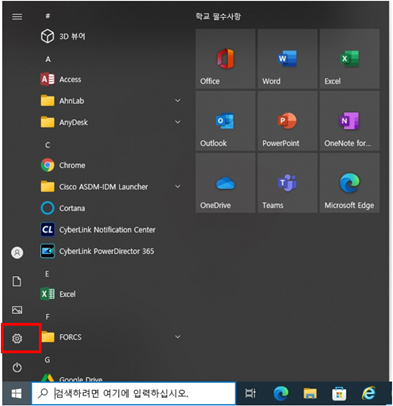Screen dimensions: 393x406
Task: Expand the FORCS folder chevron
Action: pos(178,337)
